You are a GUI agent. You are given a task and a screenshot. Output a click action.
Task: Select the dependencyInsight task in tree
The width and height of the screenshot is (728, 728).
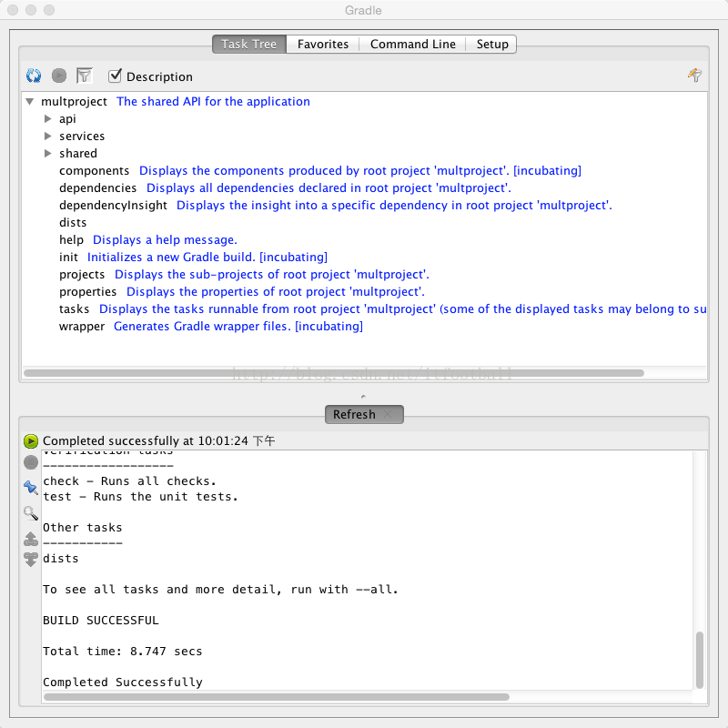113,206
